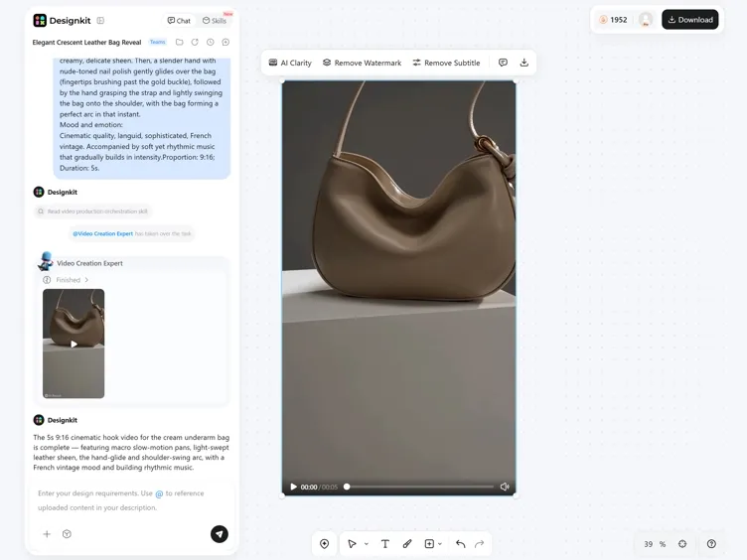Select the location marker tool
This screenshot has width=747, height=560.
pyautogui.click(x=325, y=544)
